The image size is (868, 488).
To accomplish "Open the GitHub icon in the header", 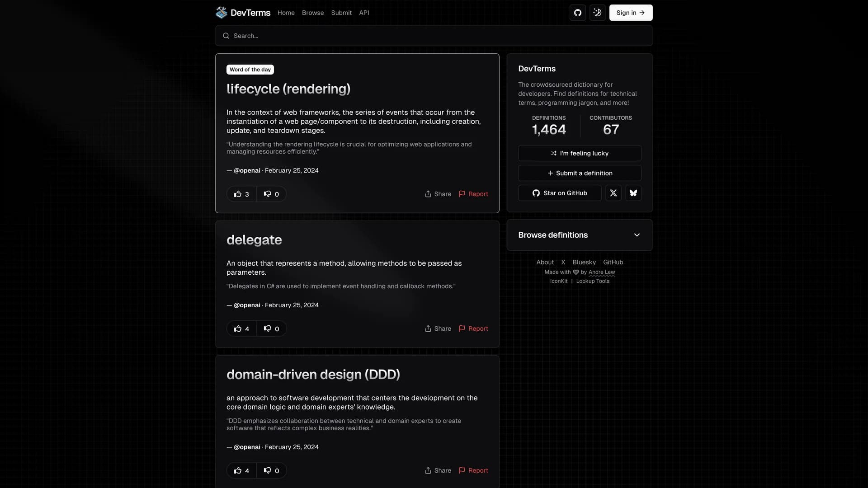I will [577, 13].
